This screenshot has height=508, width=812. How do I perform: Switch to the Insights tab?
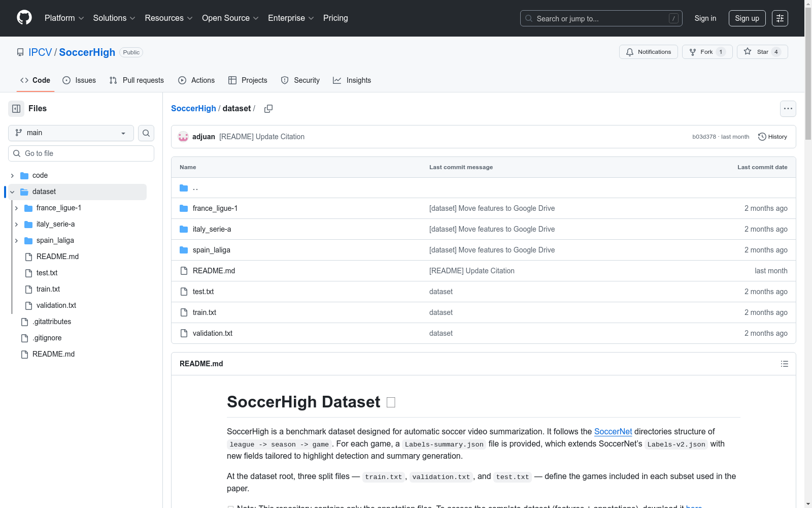352,80
